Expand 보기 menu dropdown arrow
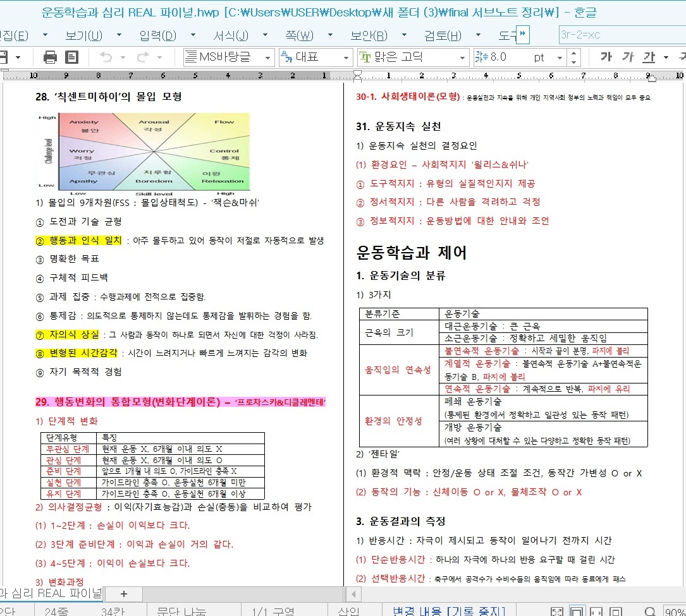Image resolution: width=686 pixels, height=616 pixels. [119, 35]
